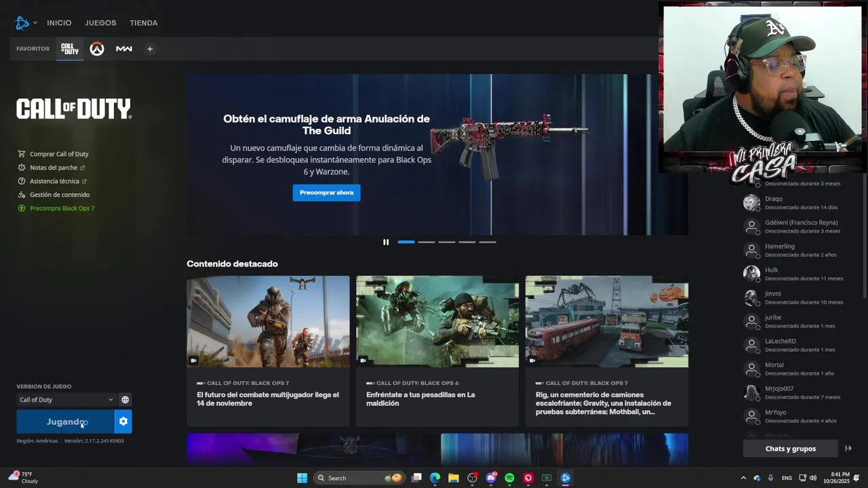The height and width of the screenshot is (488, 868).
Task: Add a game to favorites with plus
Action: [x=150, y=49]
